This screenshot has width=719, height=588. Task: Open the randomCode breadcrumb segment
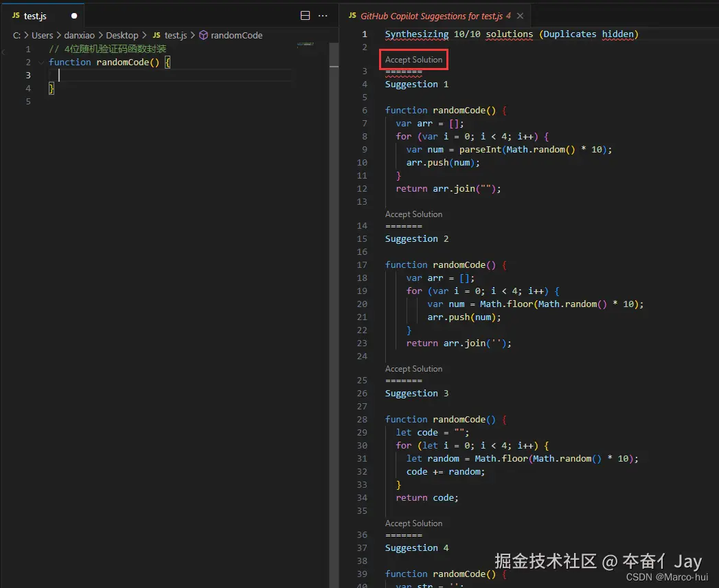coord(237,35)
